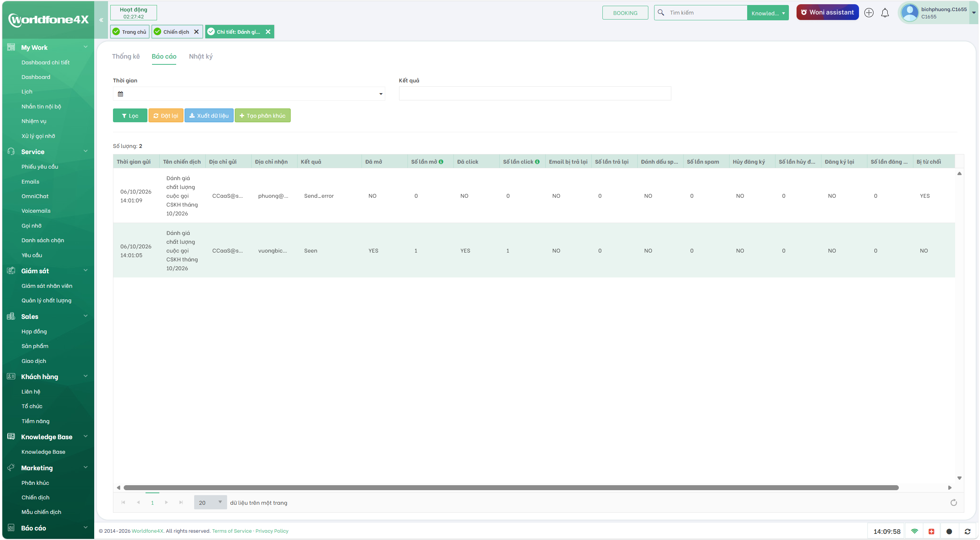Viewport: 980px width, 540px height.
Task: Click the sync icon in status bar
Action: [967, 531]
